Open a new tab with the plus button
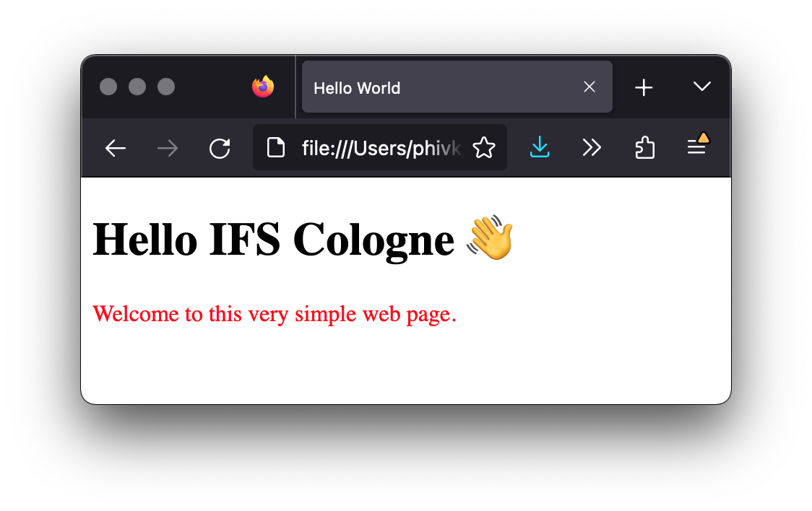The width and height of the screenshot is (812, 511). 644,87
